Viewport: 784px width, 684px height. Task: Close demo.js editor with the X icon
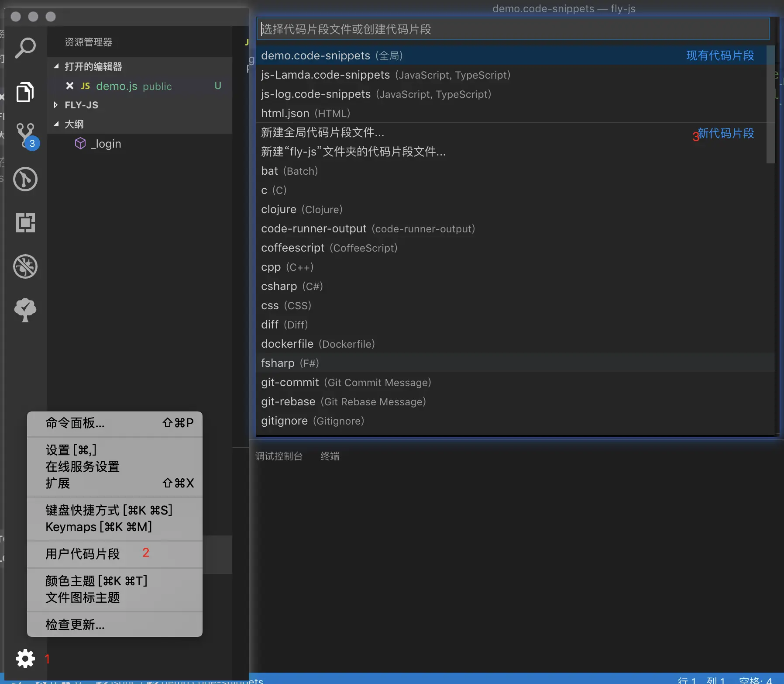pyautogui.click(x=69, y=86)
